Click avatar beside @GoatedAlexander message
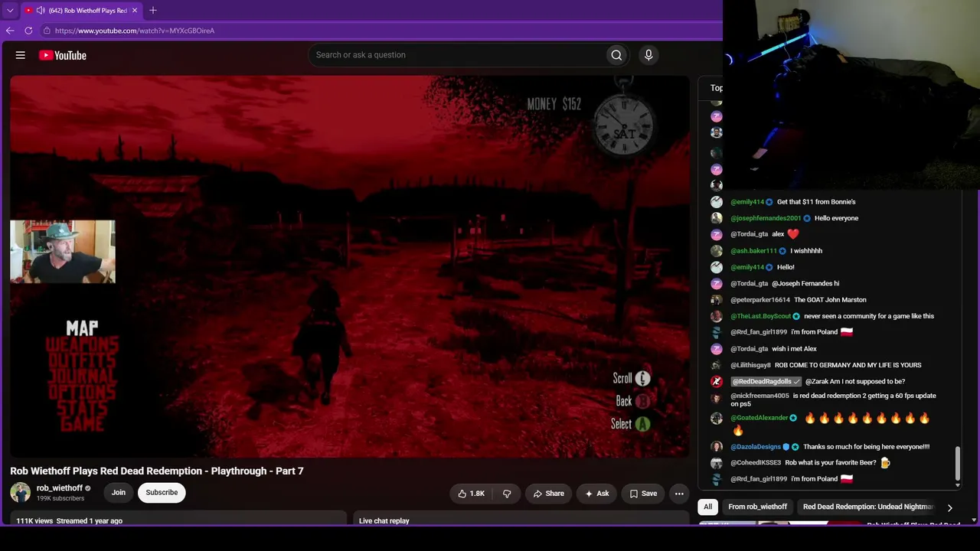 coord(717,418)
